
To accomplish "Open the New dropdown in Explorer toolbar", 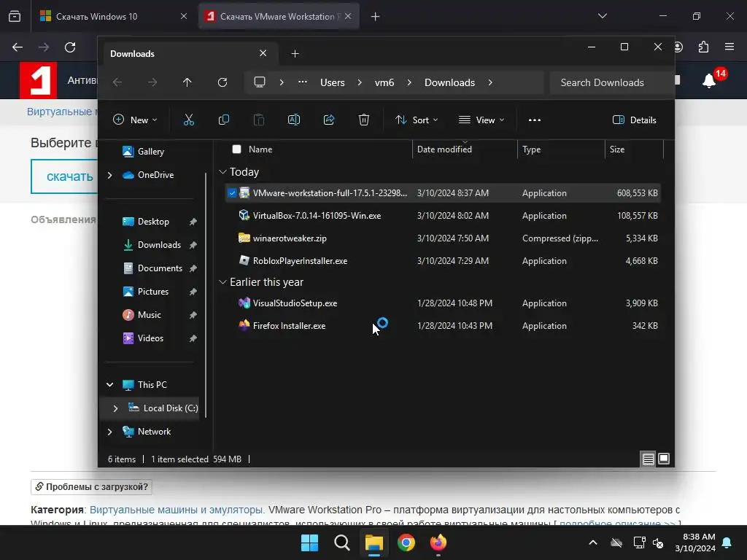I will [135, 120].
